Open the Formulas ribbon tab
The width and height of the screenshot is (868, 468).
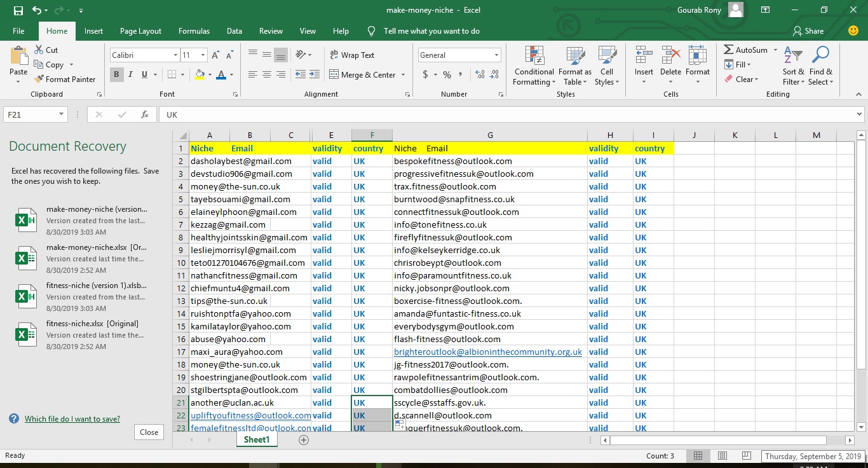click(x=194, y=31)
